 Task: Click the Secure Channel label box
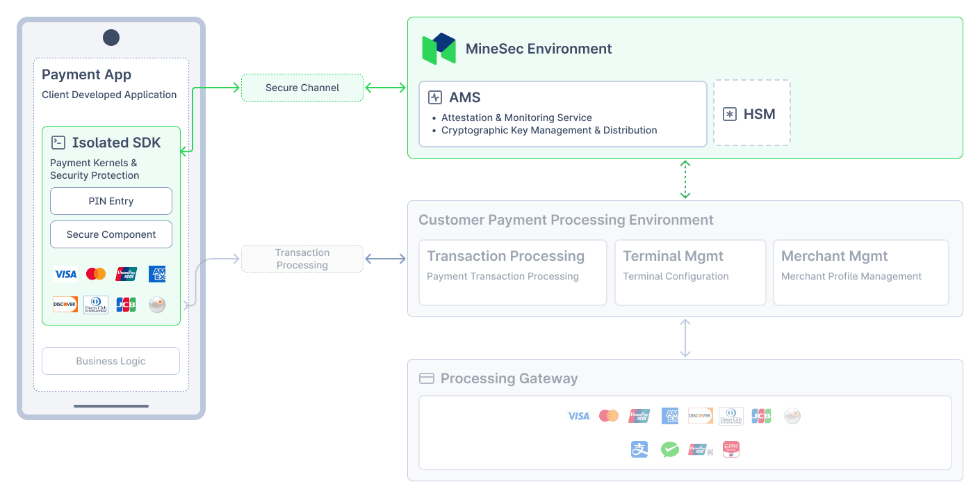click(302, 88)
